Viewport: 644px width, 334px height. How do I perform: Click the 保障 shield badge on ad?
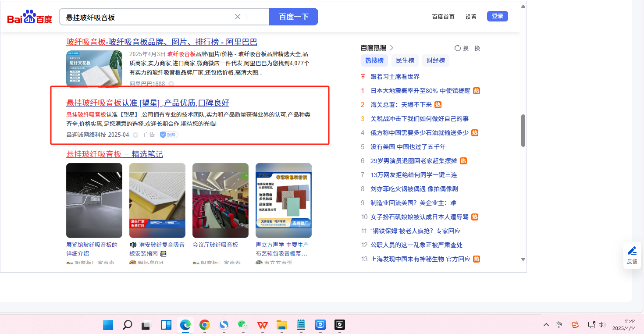(x=169, y=135)
